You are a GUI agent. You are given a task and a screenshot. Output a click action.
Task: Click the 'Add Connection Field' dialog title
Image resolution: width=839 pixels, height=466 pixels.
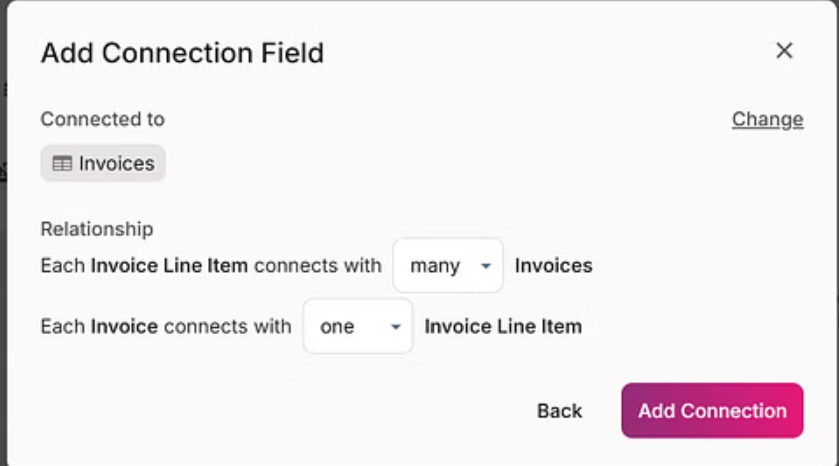182,53
